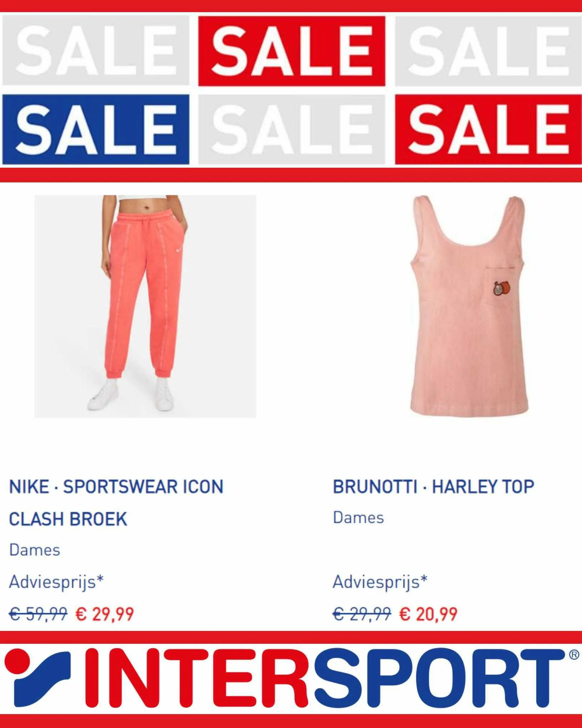Select the red SALE tile in bottom row
The width and height of the screenshot is (582, 728).
(x=488, y=130)
